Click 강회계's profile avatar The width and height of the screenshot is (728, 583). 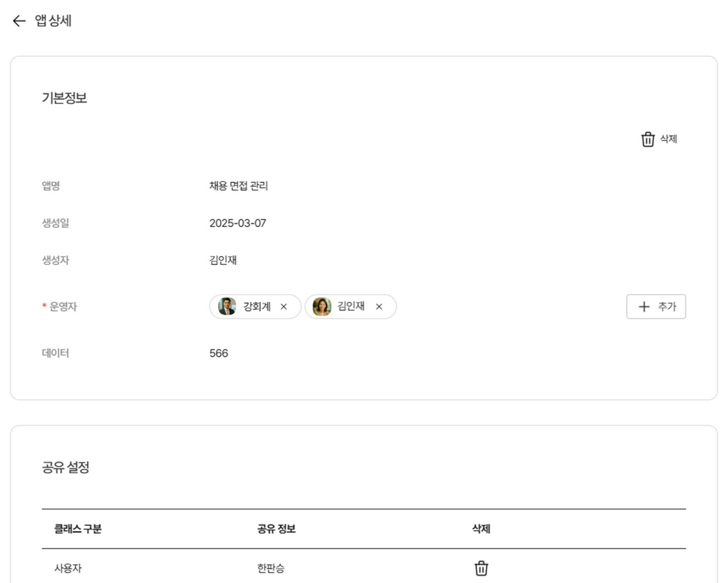point(227,306)
